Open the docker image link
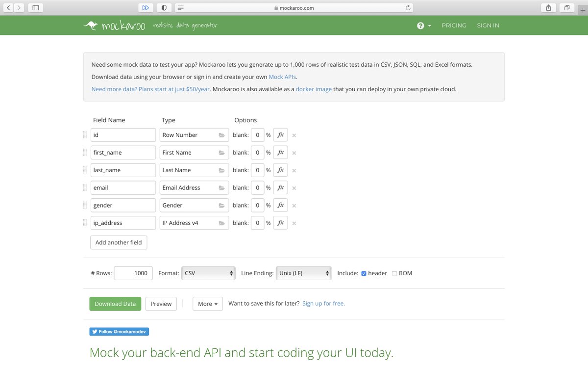Screen dimensions: 588x368 [x=314, y=89]
